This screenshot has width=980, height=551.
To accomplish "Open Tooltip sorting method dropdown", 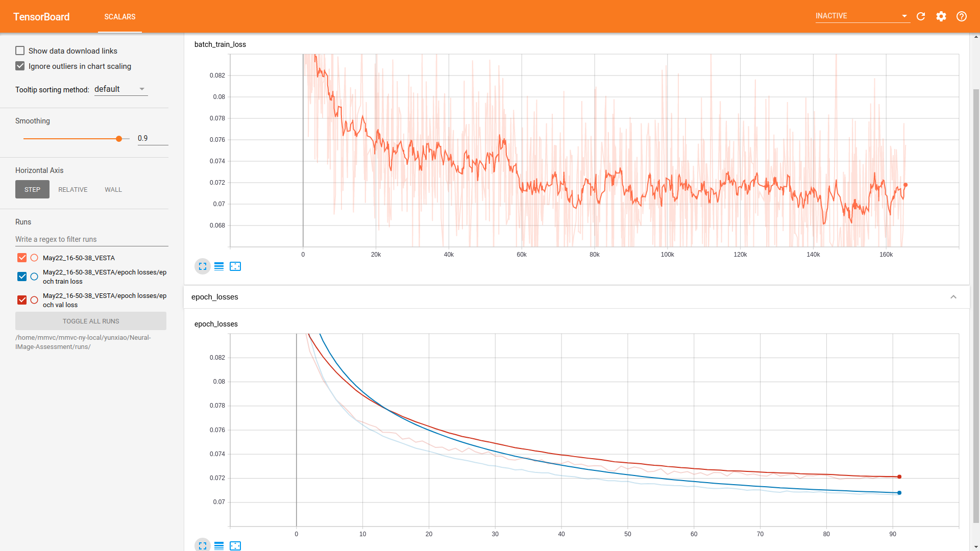I will 121,89.
